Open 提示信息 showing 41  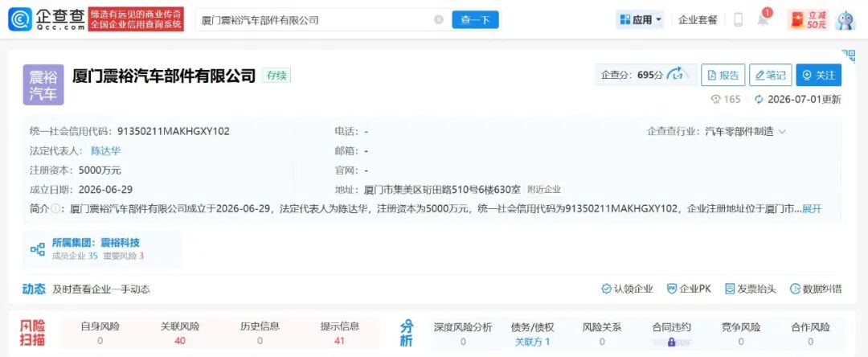[339, 333]
